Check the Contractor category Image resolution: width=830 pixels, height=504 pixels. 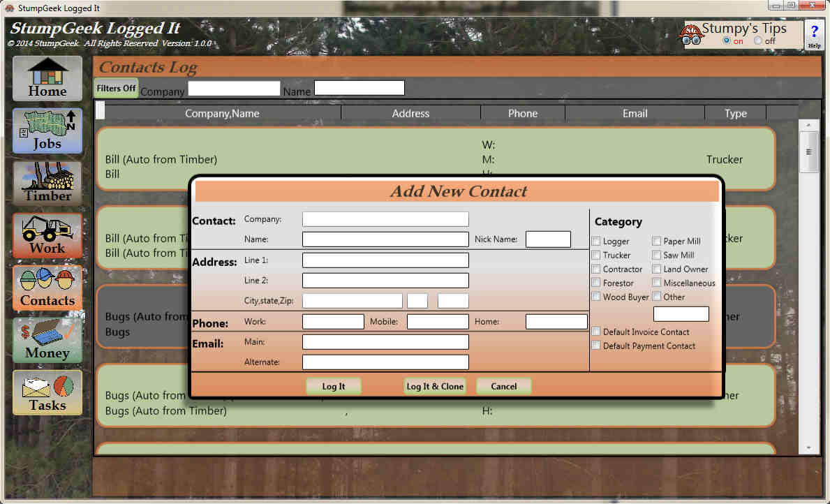tap(596, 269)
